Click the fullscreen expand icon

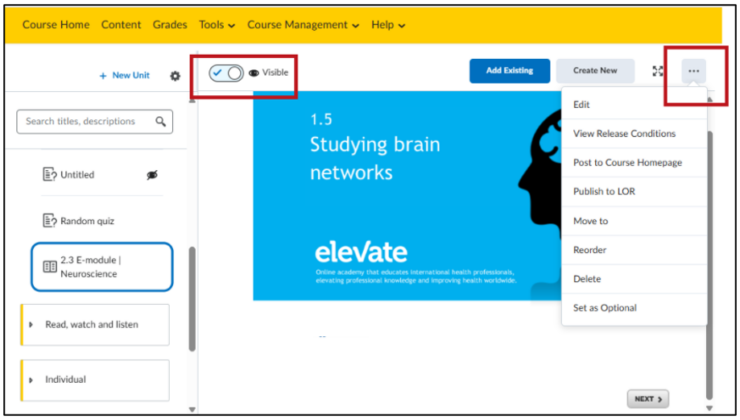[x=657, y=71]
